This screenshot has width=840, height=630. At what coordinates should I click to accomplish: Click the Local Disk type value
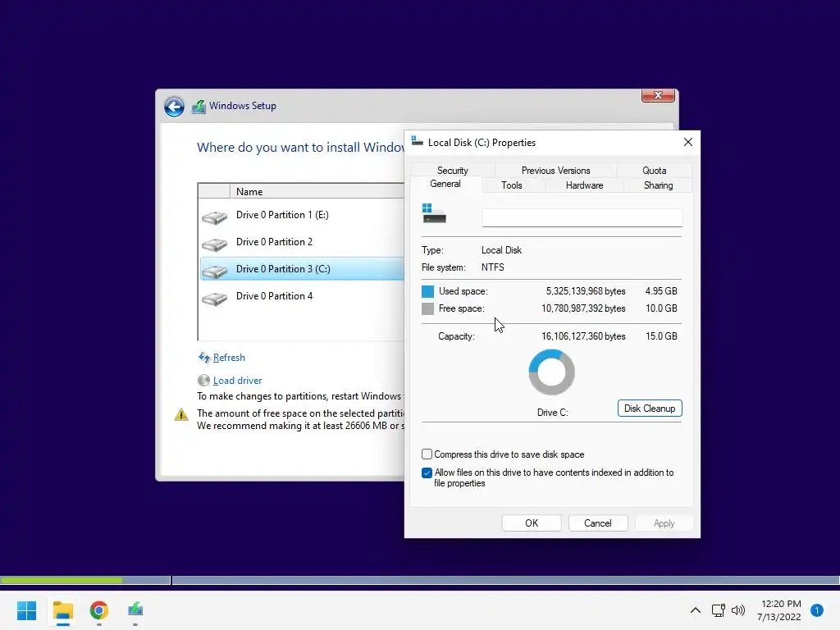coord(501,250)
